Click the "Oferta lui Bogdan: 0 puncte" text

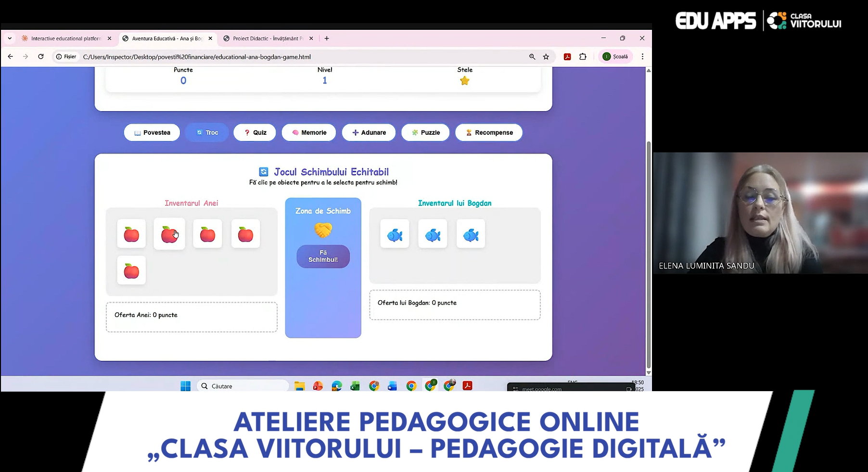click(417, 303)
